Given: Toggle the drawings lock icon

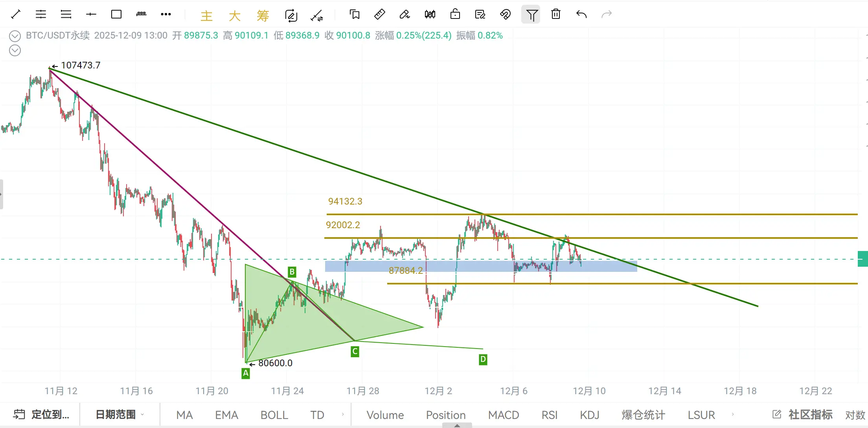Looking at the screenshot, I should click(455, 15).
